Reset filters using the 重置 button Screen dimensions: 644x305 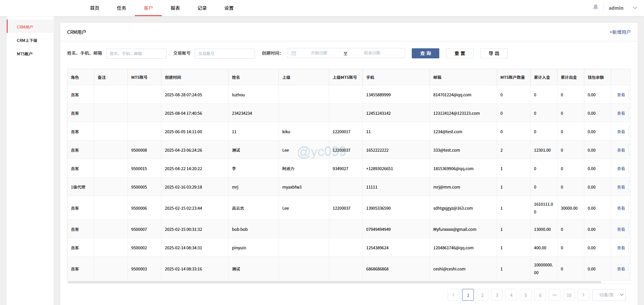[x=459, y=53]
